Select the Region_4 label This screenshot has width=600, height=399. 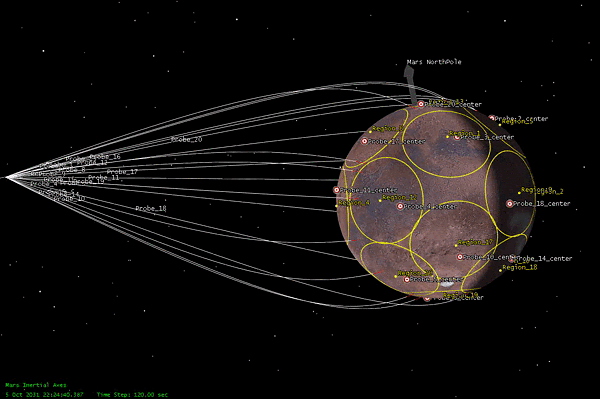(x=354, y=203)
